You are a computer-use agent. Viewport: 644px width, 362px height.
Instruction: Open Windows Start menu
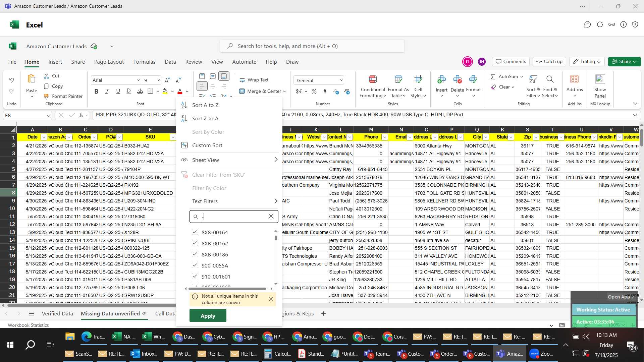click(10, 345)
